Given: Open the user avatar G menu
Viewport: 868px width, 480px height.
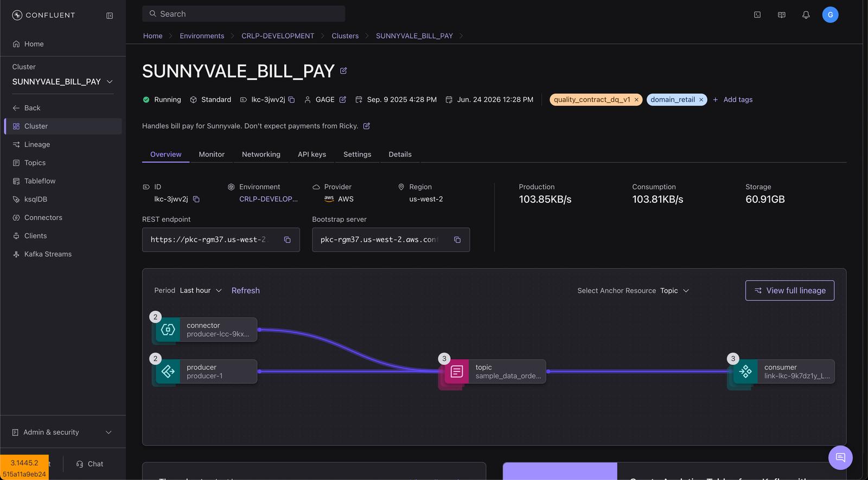Looking at the screenshot, I should pyautogui.click(x=830, y=15).
